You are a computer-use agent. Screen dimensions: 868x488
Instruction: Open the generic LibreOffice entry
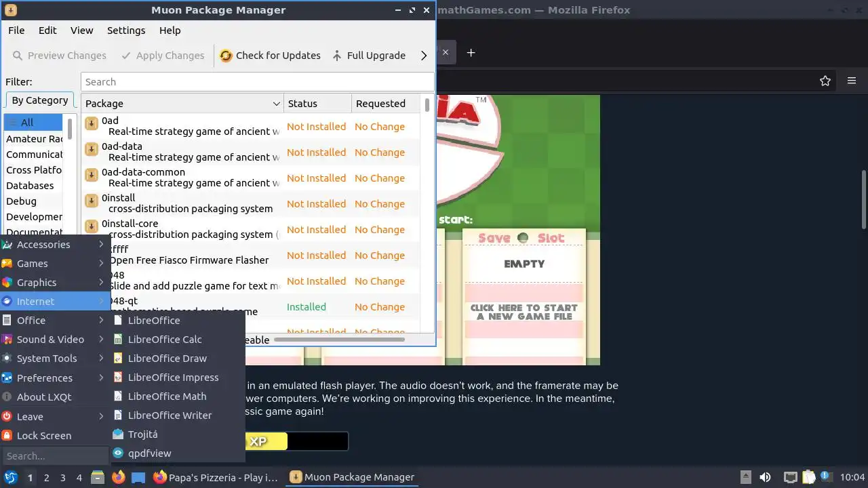pyautogui.click(x=177, y=321)
